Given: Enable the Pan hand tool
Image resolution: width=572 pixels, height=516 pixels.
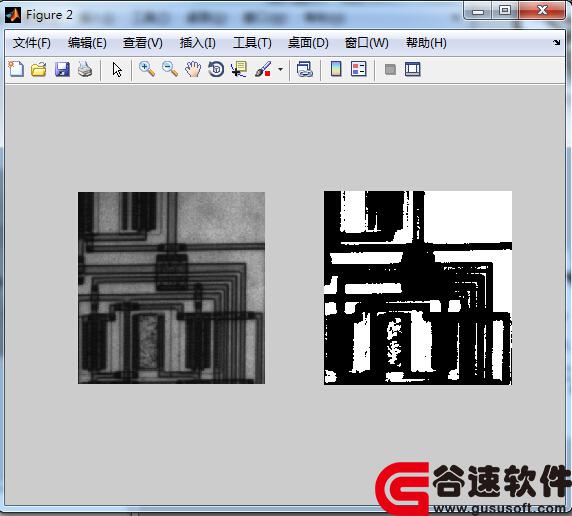Looking at the screenshot, I should [x=193, y=69].
